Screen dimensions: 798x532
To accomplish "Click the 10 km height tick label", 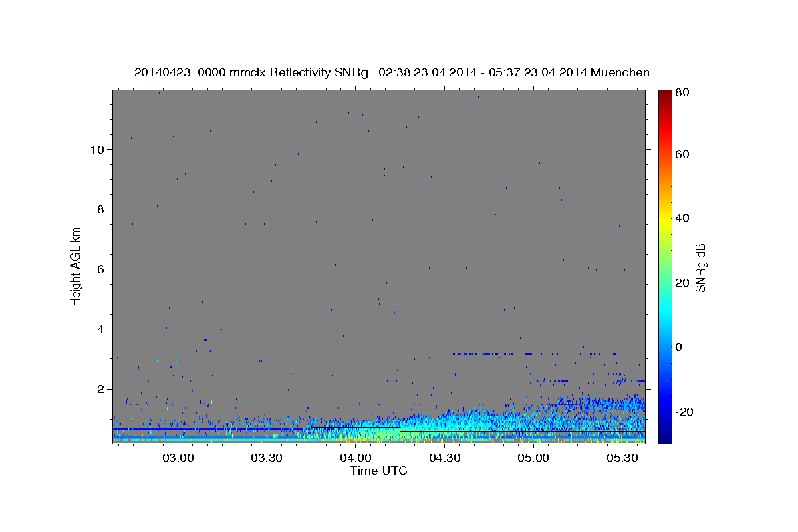I will click(x=96, y=149).
